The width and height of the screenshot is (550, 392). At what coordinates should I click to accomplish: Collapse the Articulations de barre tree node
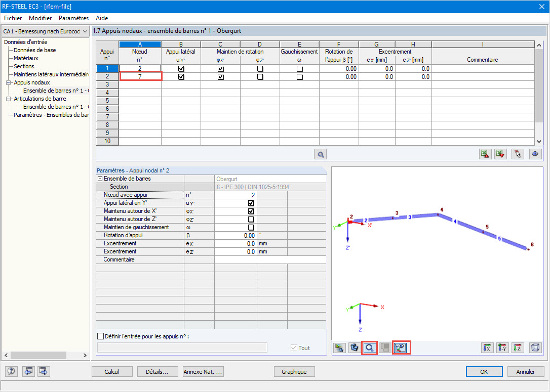point(9,99)
